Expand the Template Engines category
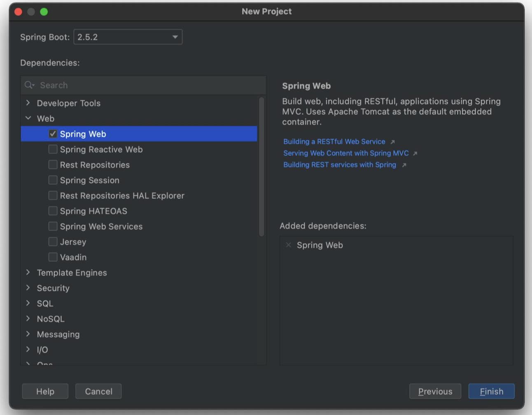 [28, 272]
